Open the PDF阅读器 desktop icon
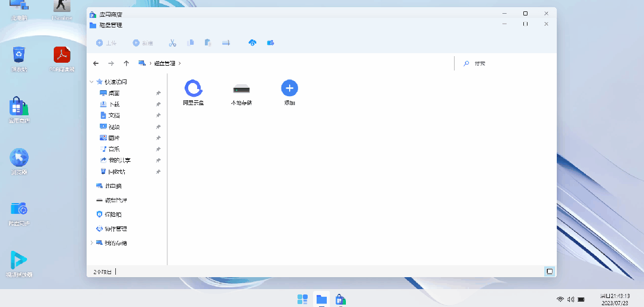 tap(62, 59)
